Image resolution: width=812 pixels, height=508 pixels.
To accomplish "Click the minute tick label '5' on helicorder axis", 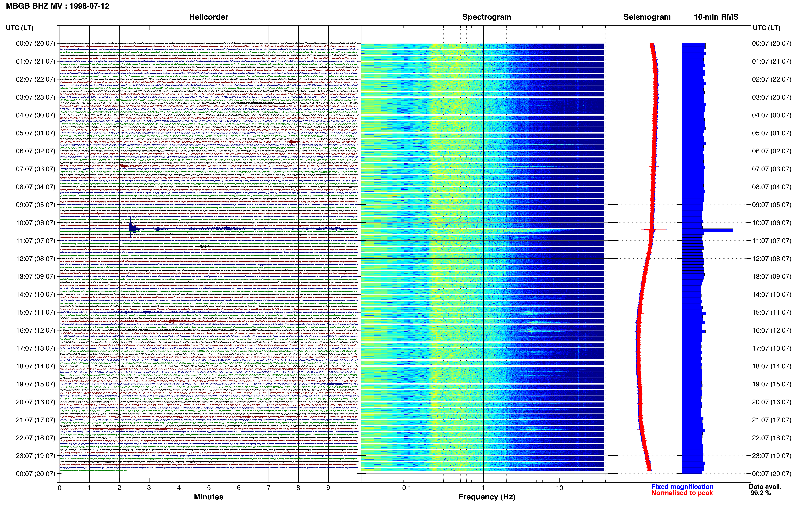I will tap(209, 488).
